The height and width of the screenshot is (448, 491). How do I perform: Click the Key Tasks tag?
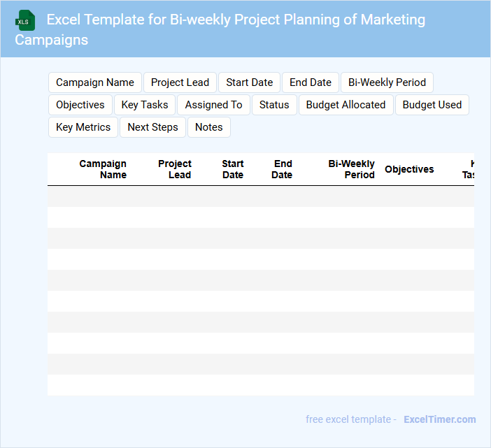click(145, 105)
